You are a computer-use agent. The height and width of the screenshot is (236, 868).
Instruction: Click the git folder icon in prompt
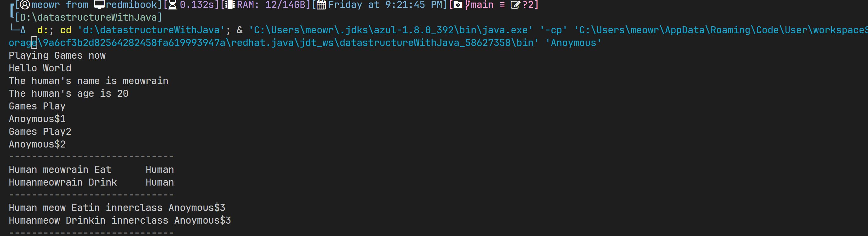[x=458, y=5]
